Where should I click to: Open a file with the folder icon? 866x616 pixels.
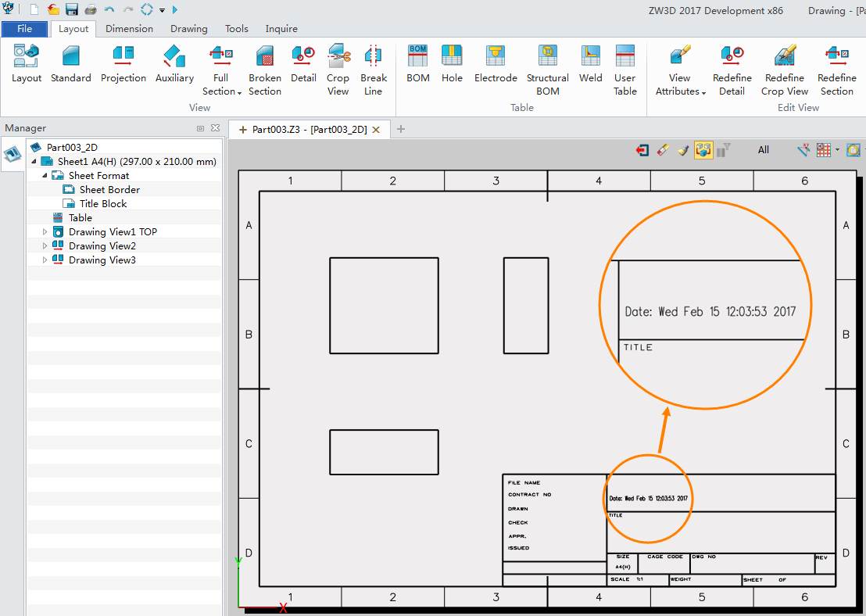coord(53,9)
